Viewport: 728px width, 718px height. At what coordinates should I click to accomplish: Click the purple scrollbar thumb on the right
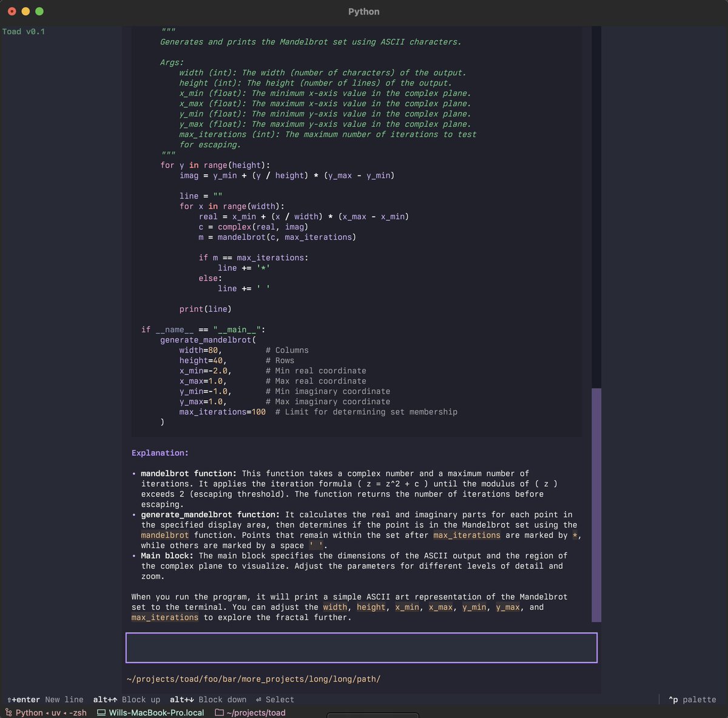pos(597,504)
